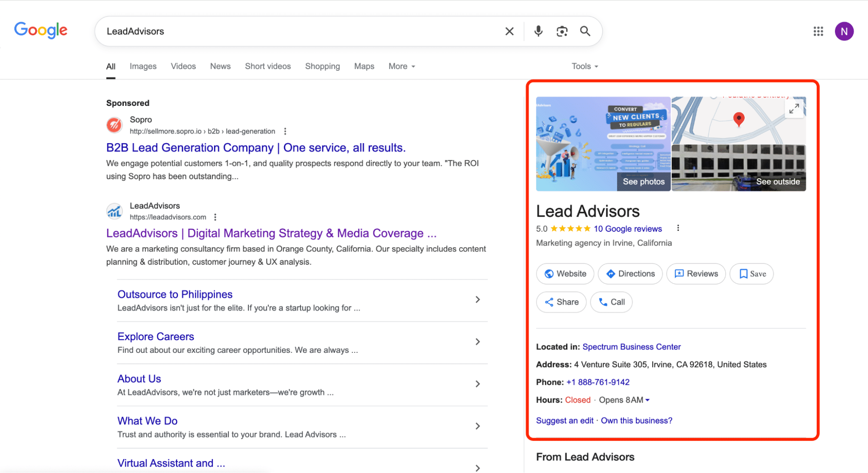Image resolution: width=868 pixels, height=473 pixels.
Task: Click the LeadAdvisors favicon in the result
Action: (114, 211)
